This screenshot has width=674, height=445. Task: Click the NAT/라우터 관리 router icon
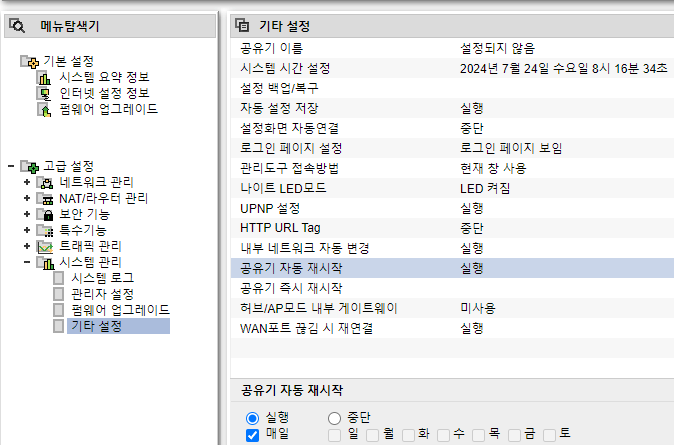tap(45, 199)
